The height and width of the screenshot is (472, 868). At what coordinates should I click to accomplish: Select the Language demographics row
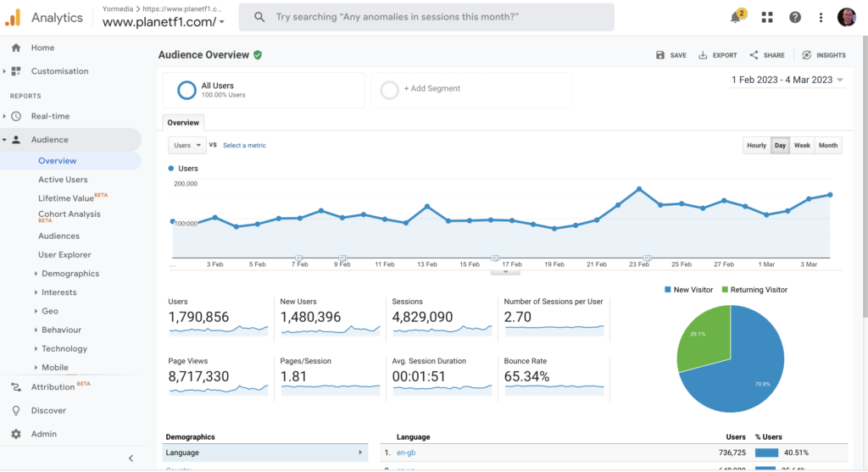(x=265, y=453)
